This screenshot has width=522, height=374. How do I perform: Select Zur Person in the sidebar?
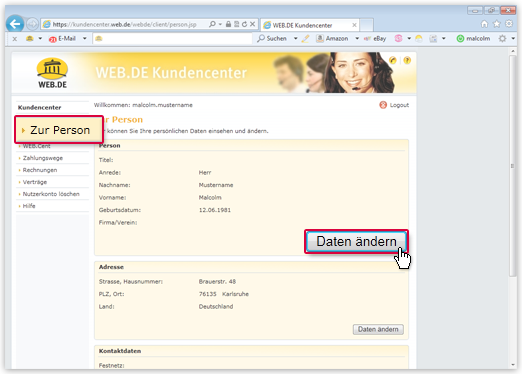59,130
